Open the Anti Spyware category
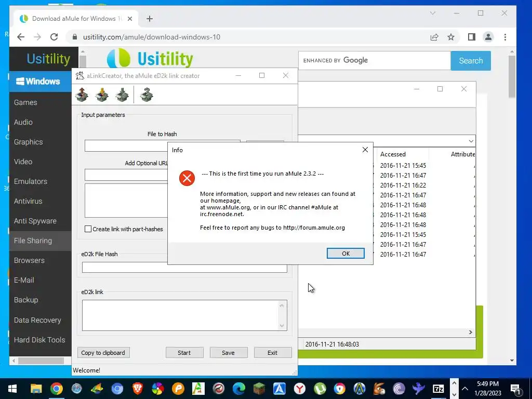This screenshot has width=532, height=399. tap(35, 221)
